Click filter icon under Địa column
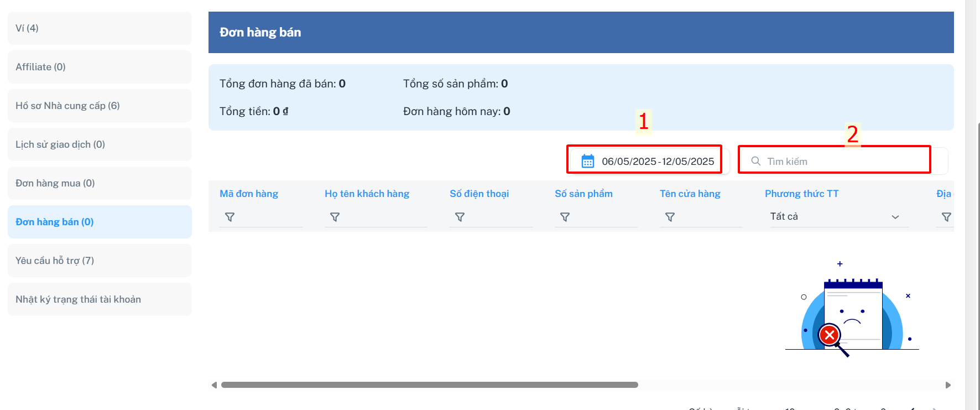This screenshot has width=980, height=410. pyautogui.click(x=947, y=217)
